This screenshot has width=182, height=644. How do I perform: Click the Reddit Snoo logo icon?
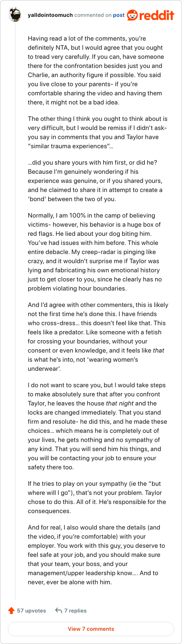click(134, 15)
